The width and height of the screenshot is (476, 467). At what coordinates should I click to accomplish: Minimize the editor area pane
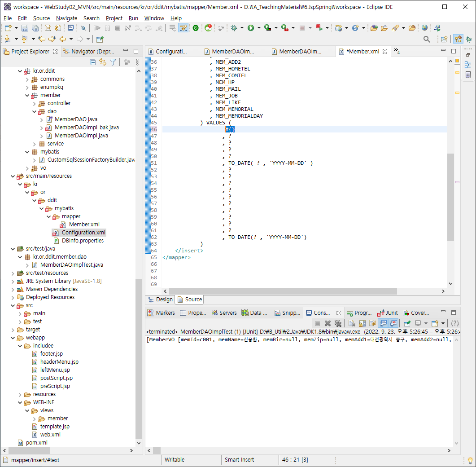click(x=443, y=50)
